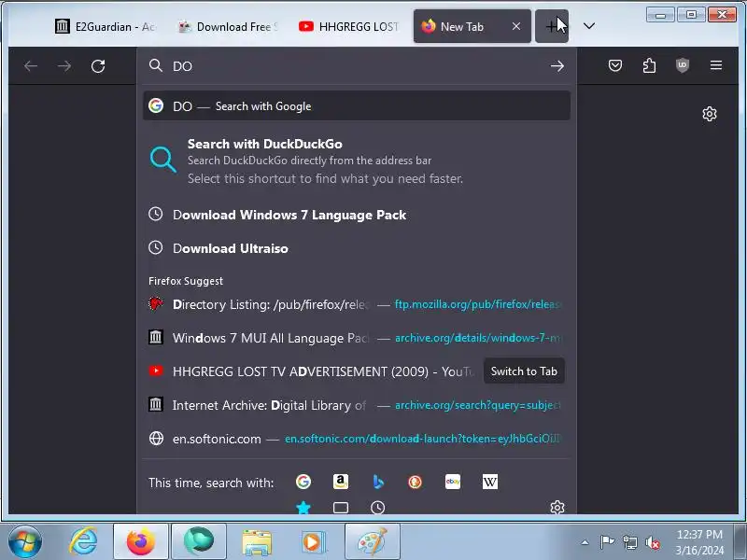This screenshot has width=747, height=560.
Task: Open Action Center flag tray icon
Action: pos(607,542)
